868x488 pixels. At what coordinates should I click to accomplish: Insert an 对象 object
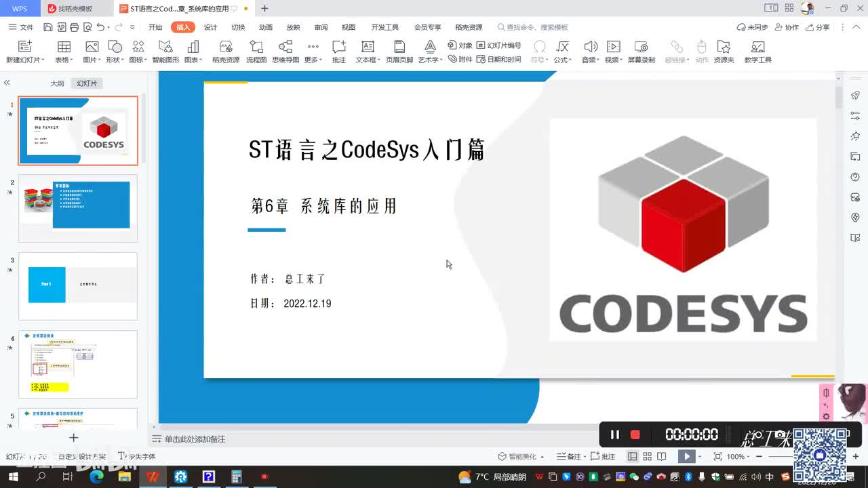click(460, 45)
